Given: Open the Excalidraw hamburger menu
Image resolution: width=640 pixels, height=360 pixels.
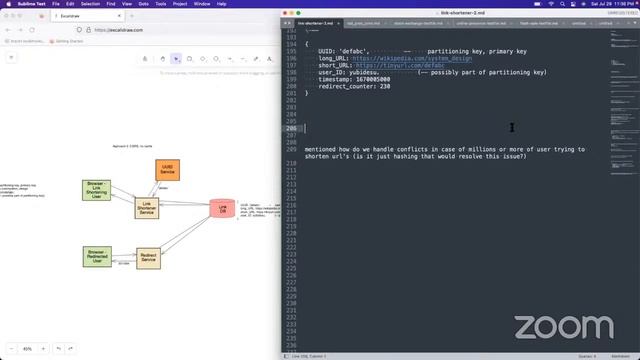Looking at the screenshot, I should 11,58.
